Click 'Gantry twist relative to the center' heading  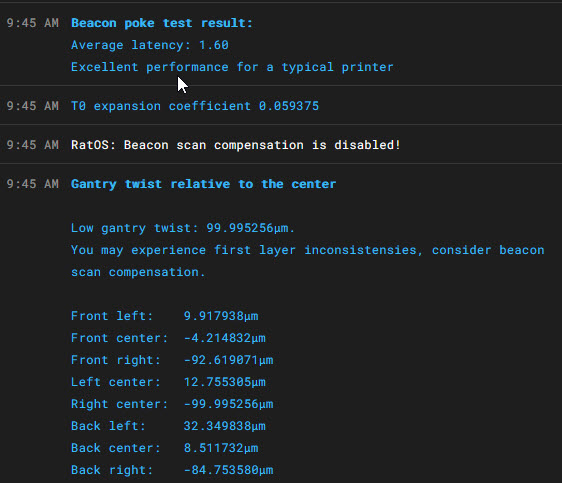(204, 184)
